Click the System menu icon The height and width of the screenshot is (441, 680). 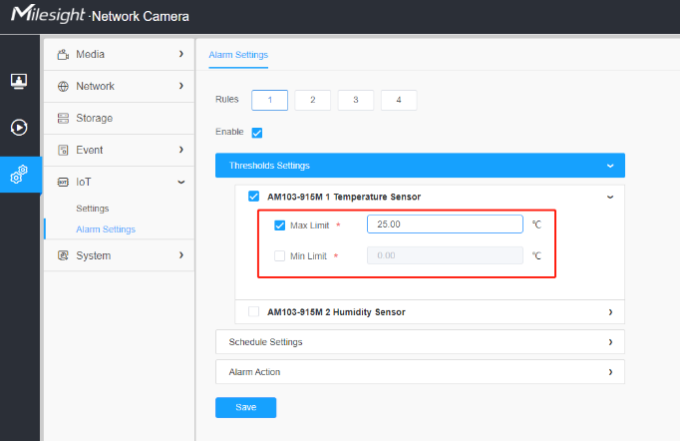point(63,255)
